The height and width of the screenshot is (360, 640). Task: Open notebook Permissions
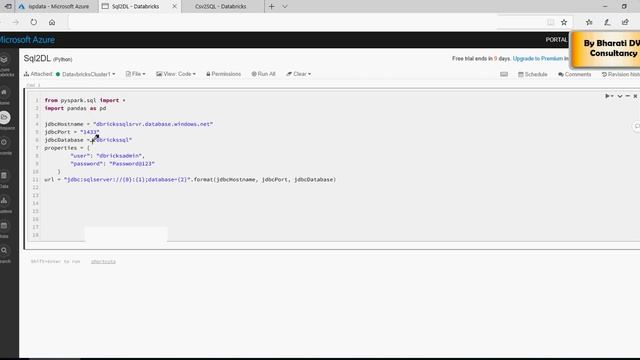tap(224, 74)
